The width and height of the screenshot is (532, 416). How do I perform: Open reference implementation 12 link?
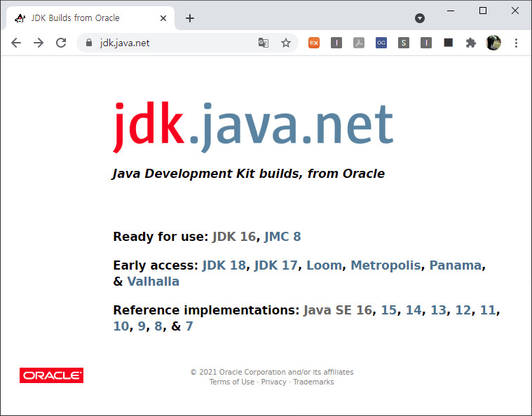[x=463, y=310]
